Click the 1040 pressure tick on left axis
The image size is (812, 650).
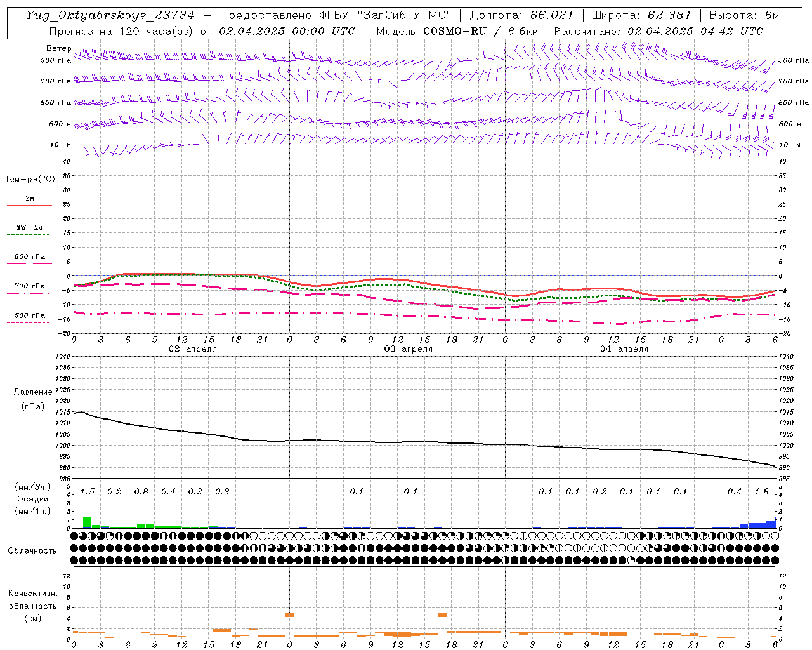(x=63, y=356)
